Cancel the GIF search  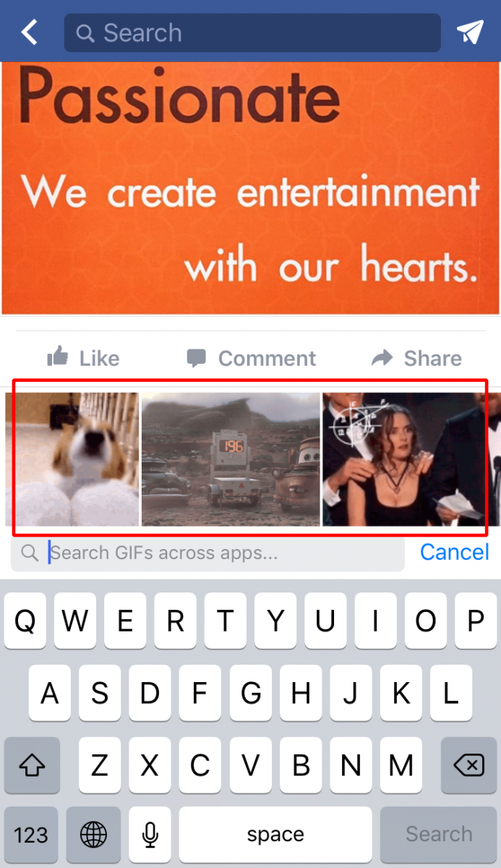454,552
